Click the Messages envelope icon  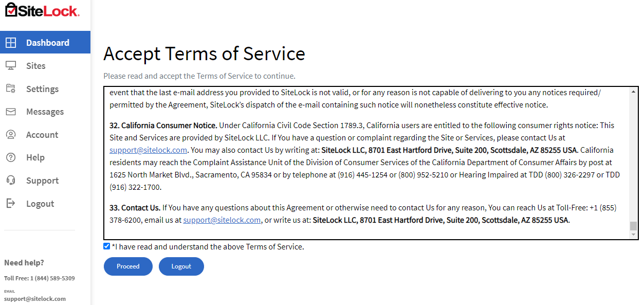[x=11, y=112]
